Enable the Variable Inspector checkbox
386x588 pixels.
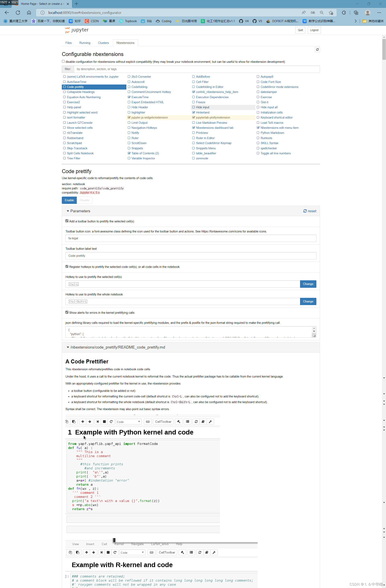coord(129,158)
